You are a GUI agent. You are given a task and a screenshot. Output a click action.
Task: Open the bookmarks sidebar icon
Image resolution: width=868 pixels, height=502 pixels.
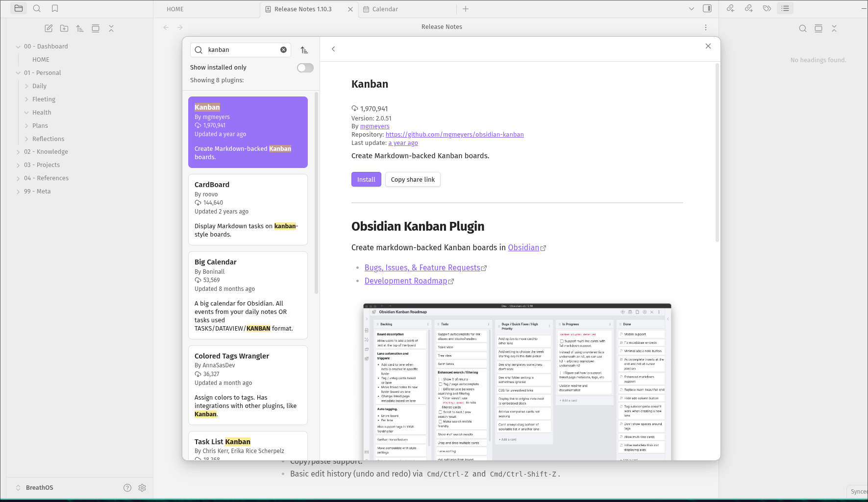coord(55,8)
